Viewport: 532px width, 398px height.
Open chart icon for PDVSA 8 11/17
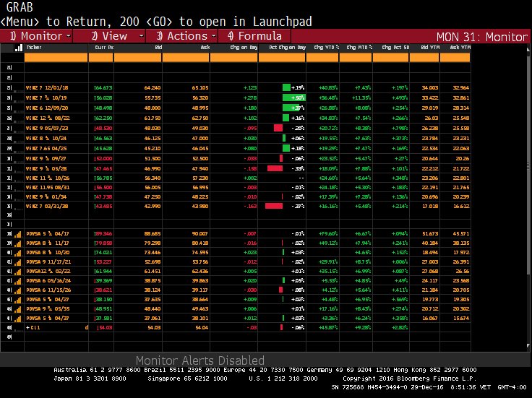coord(18,243)
